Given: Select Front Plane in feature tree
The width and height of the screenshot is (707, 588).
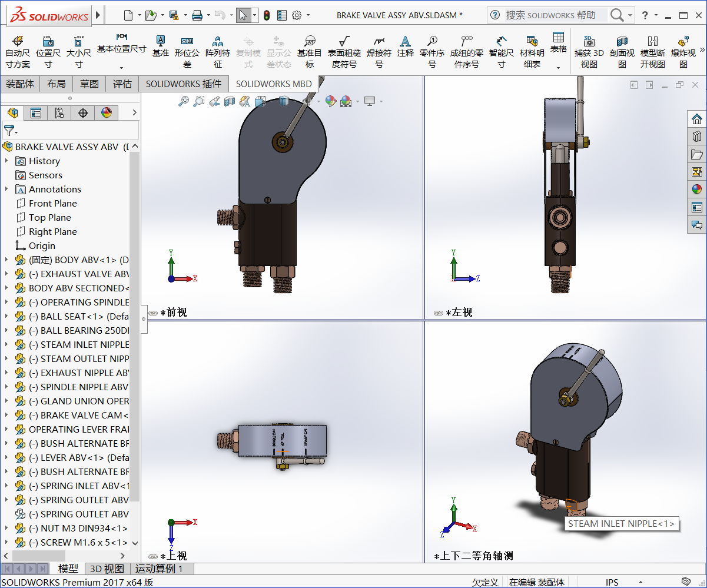Looking at the screenshot, I should click(53, 203).
